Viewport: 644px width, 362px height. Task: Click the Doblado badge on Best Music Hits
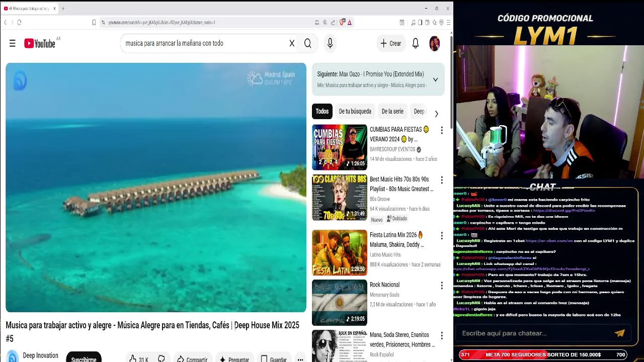[x=396, y=219]
